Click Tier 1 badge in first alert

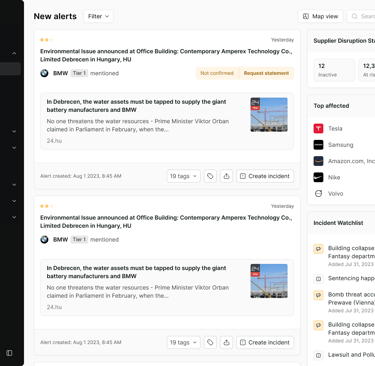pos(79,73)
